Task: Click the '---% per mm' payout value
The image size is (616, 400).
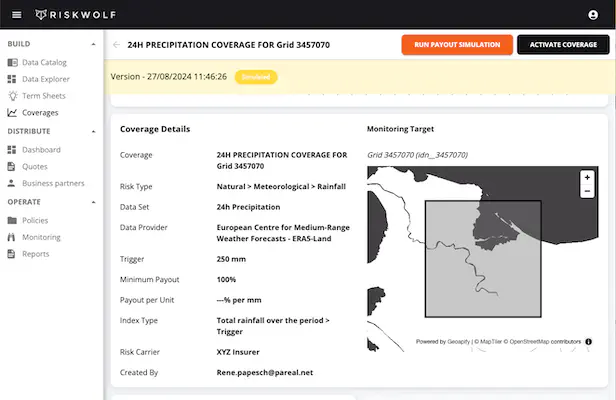Action: [239, 300]
